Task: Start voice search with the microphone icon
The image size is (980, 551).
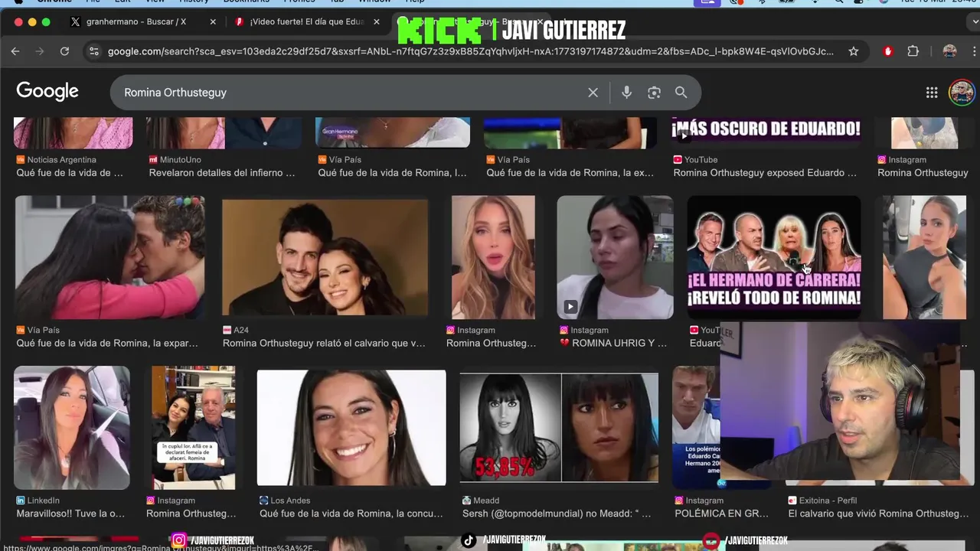Action: (x=626, y=93)
